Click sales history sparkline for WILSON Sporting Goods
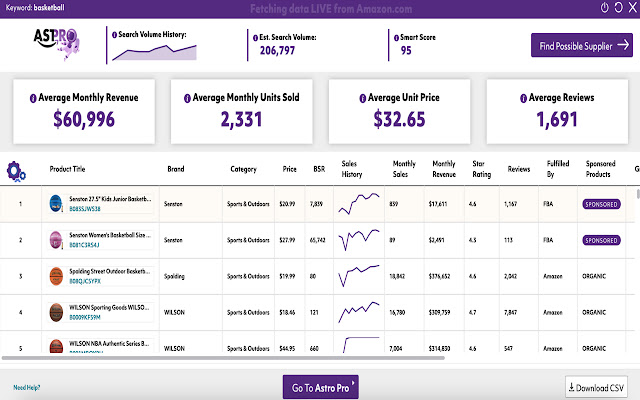 (359, 312)
